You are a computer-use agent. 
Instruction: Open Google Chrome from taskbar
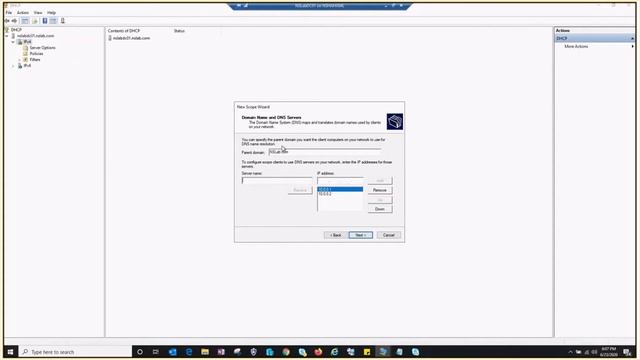tap(286, 352)
